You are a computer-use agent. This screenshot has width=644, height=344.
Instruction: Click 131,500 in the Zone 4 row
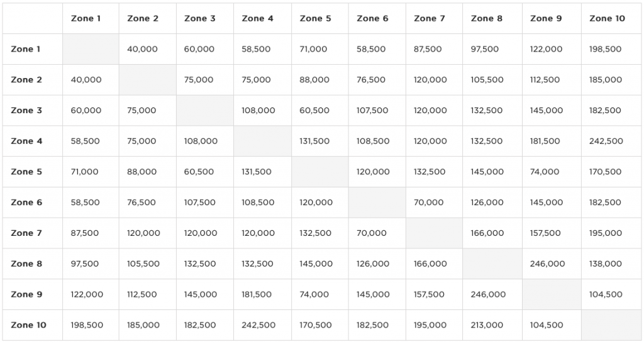(x=314, y=141)
